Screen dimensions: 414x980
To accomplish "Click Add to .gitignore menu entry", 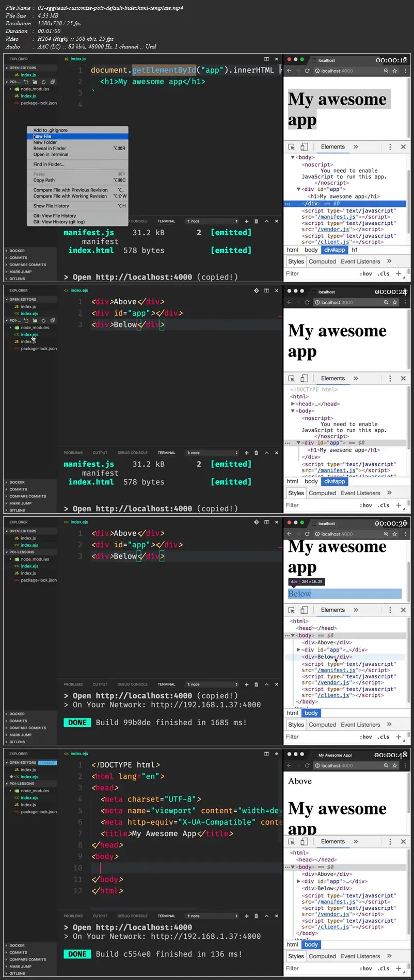I will [77, 130].
